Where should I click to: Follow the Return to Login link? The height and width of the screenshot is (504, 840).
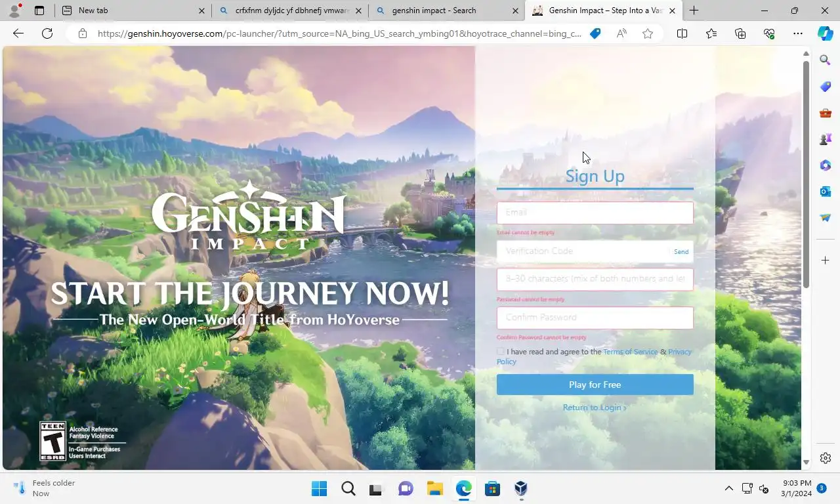click(x=595, y=408)
